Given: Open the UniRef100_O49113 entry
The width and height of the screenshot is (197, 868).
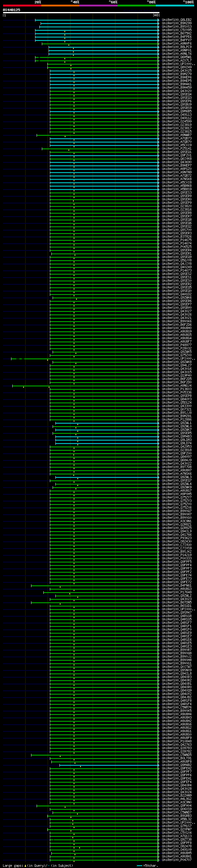Looking at the screenshot, I should [x=177, y=115].
